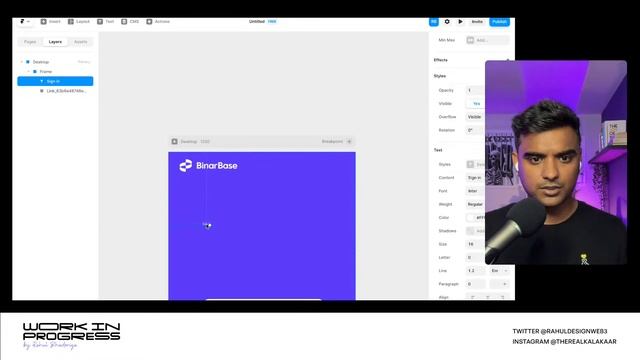Collapse the Frame layer arrow
The height and width of the screenshot is (360, 640).
tap(28, 71)
